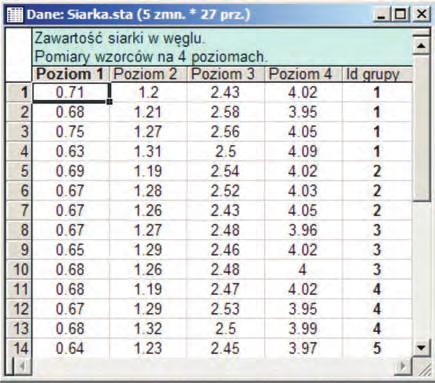Click cell 0.75 in row 3
Image resolution: width=435 pixels, height=383 pixels.
71,132
